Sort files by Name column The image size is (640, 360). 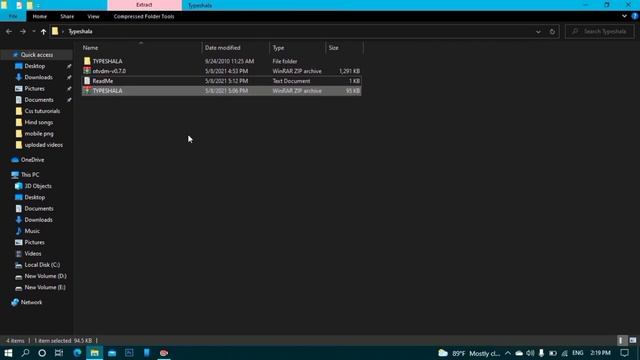141,48
